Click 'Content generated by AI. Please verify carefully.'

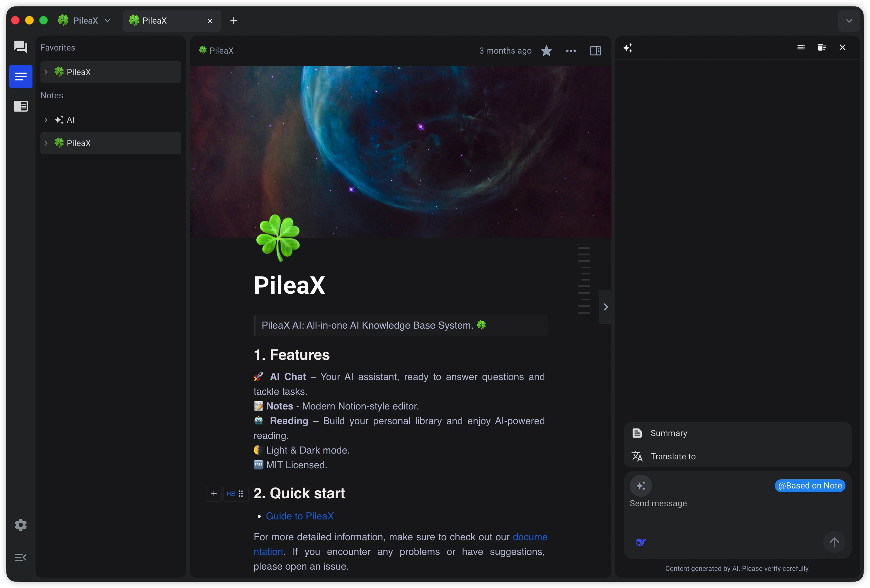click(737, 568)
